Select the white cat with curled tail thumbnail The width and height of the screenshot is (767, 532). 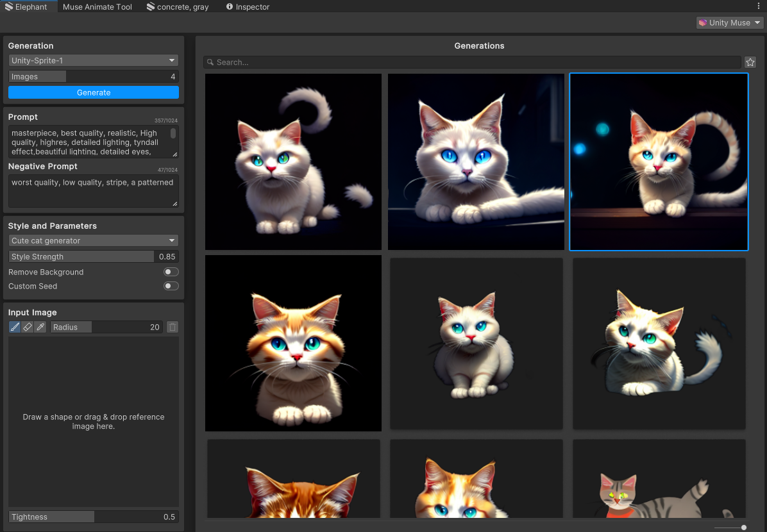pyautogui.click(x=293, y=162)
